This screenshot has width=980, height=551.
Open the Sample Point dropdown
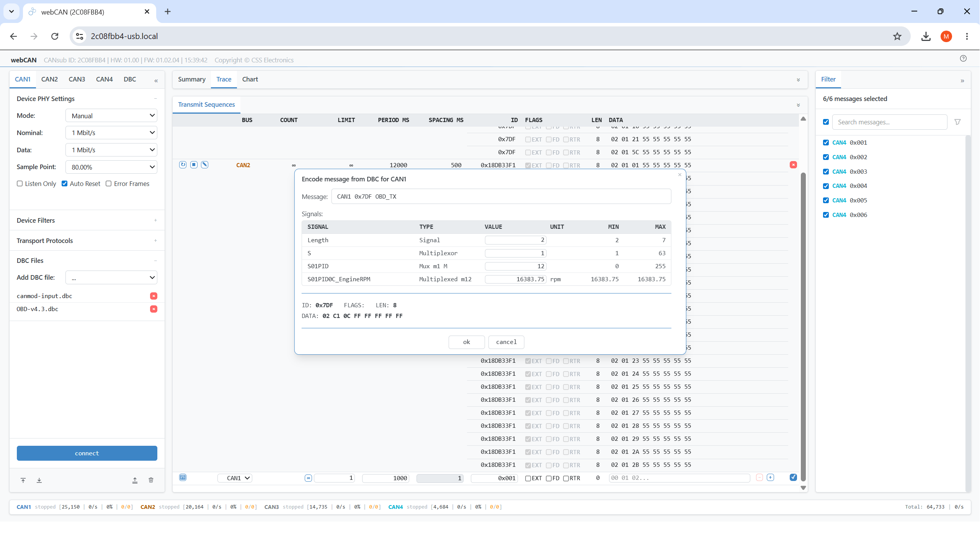pos(111,167)
